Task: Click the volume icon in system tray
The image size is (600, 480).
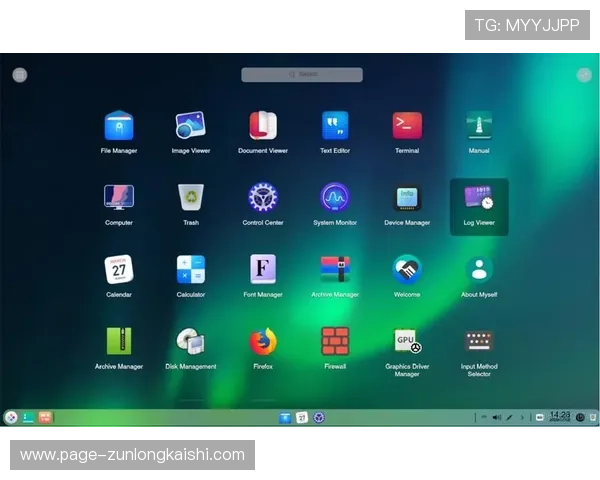Action: tap(497, 417)
